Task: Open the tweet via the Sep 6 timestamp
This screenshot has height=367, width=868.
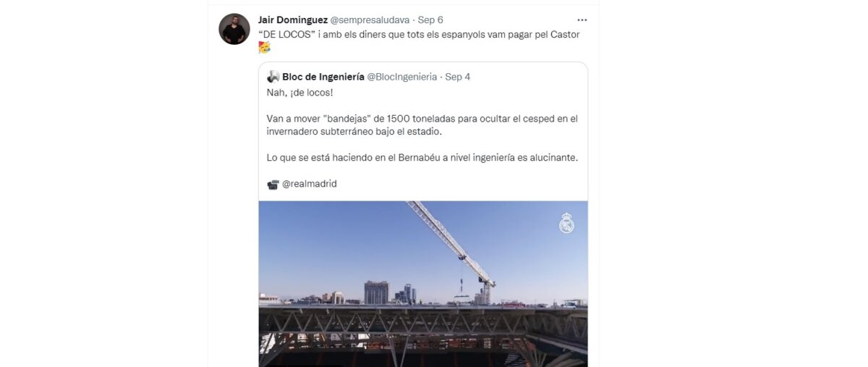Action: (x=430, y=20)
